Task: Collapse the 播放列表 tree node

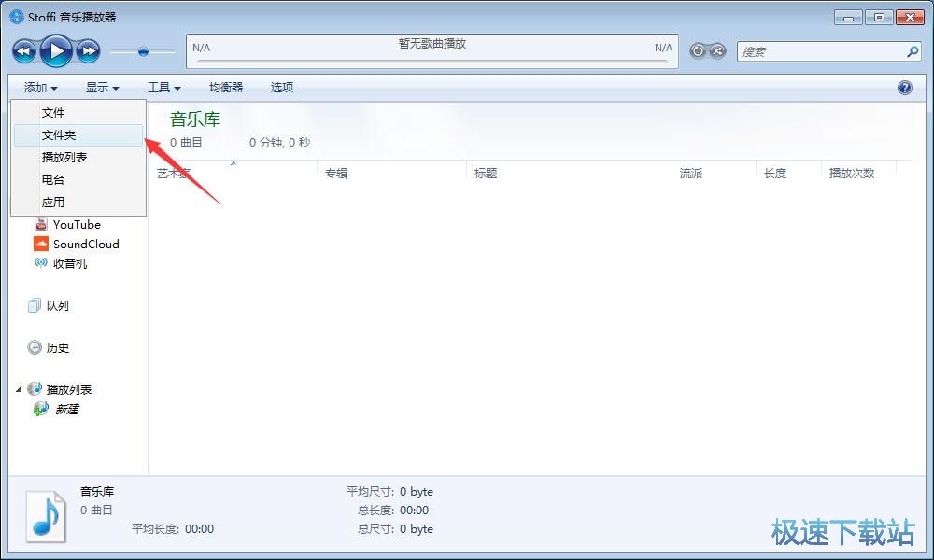Action: point(20,389)
